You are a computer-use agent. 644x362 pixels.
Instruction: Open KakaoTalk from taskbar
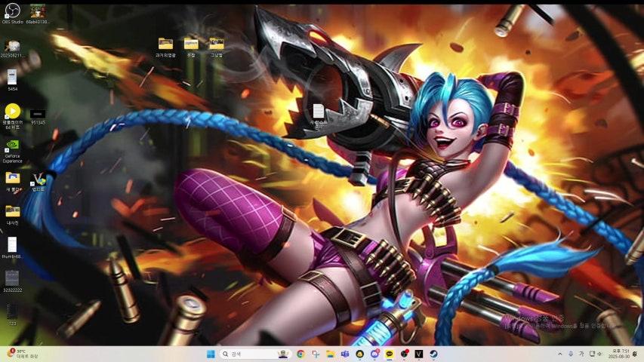[x=390, y=354]
